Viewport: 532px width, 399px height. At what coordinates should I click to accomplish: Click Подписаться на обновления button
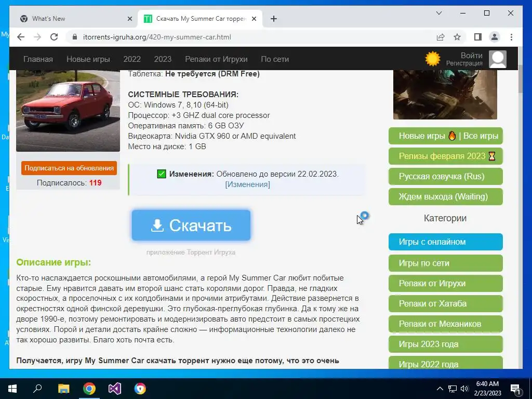click(x=69, y=168)
